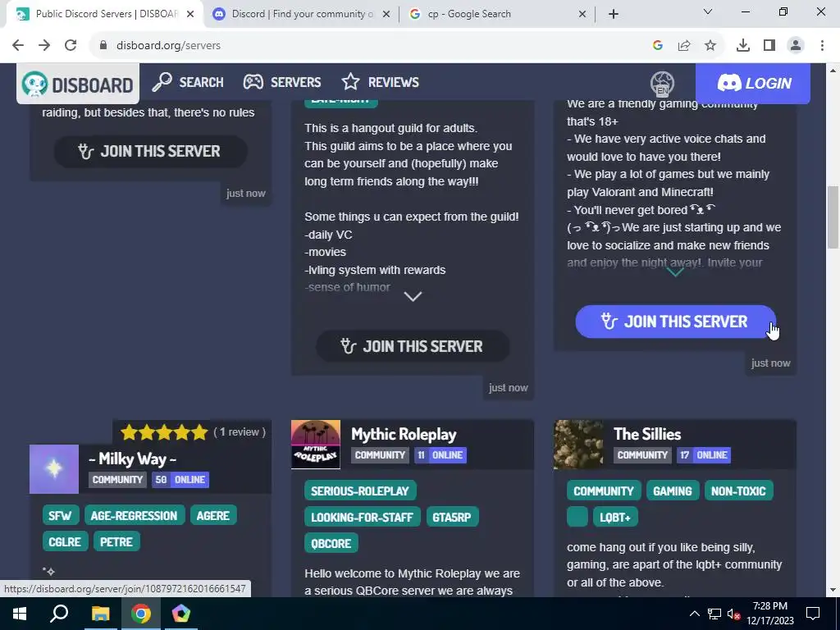
Task: Toggle Chrome side panel
Action: pyautogui.click(x=769, y=46)
